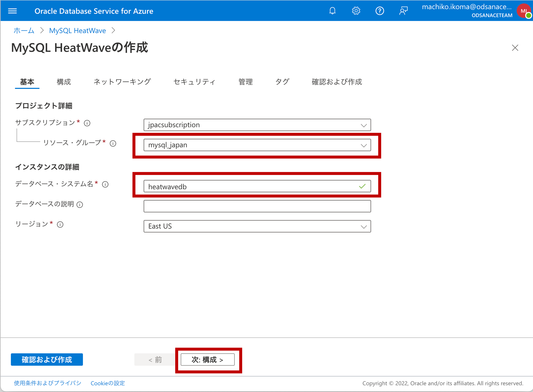
Task: Expand the East US region dropdown
Action: click(x=257, y=226)
